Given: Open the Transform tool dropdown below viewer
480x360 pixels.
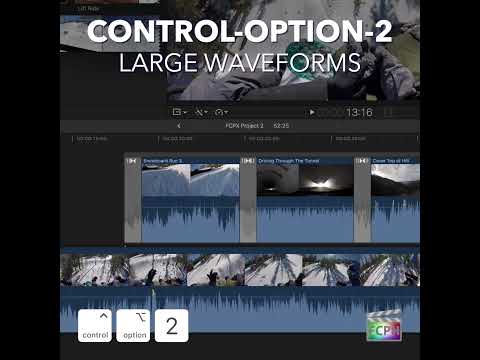Looking at the screenshot, I should (x=179, y=112).
